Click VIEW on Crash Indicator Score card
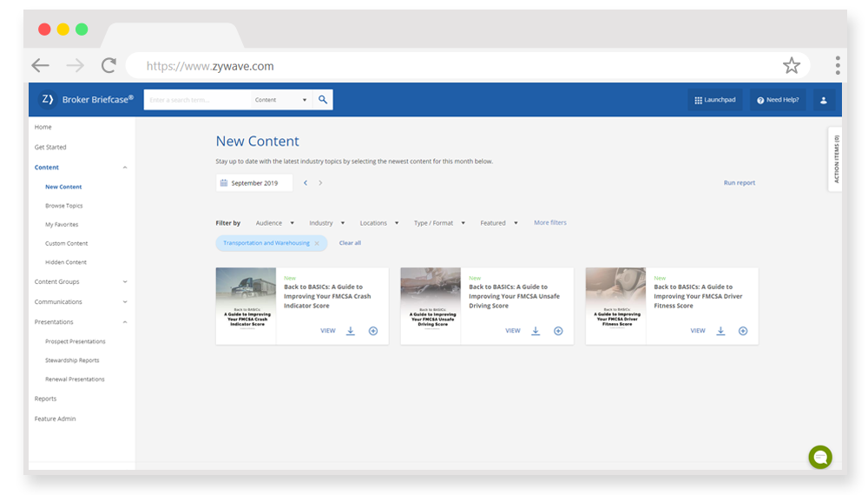This screenshot has width=868, height=495. coord(328,331)
